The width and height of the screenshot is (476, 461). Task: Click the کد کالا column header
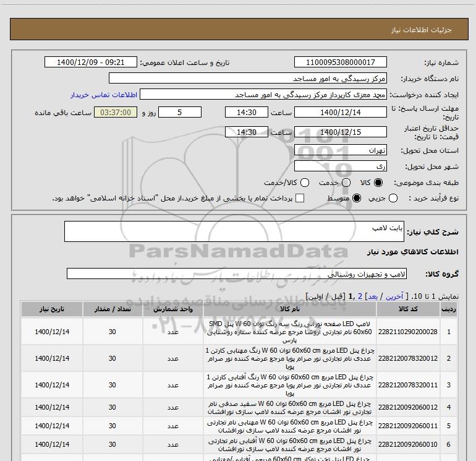[x=408, y=309]
